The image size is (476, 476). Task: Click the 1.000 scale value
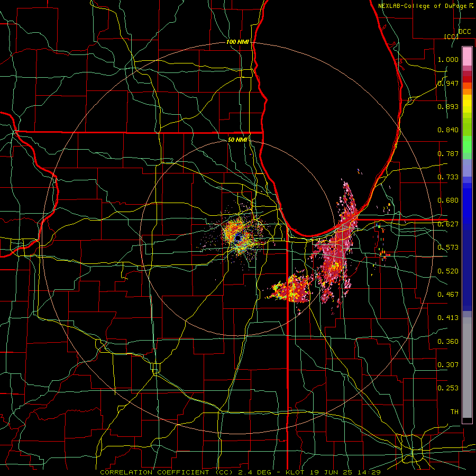coord(448,59)
